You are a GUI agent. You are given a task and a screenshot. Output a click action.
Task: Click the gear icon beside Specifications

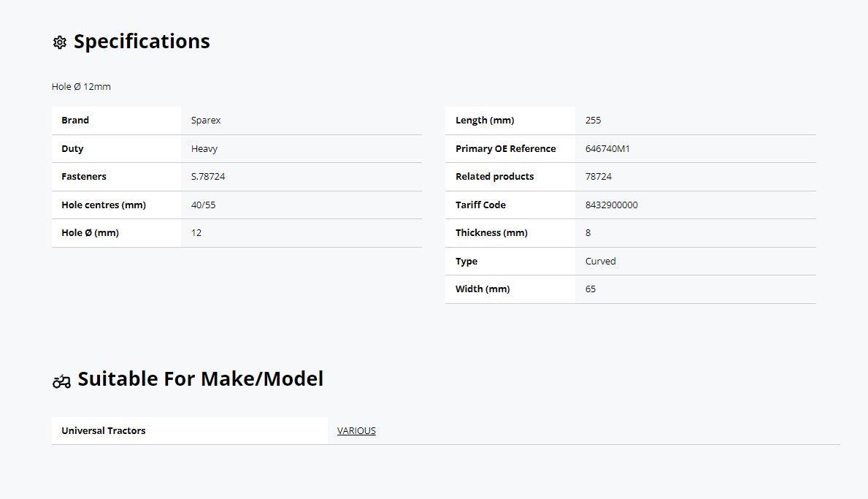[60, 42]
